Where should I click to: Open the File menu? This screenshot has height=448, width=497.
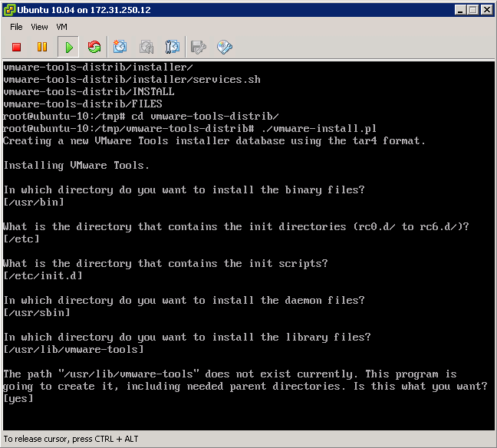point(16,27)
